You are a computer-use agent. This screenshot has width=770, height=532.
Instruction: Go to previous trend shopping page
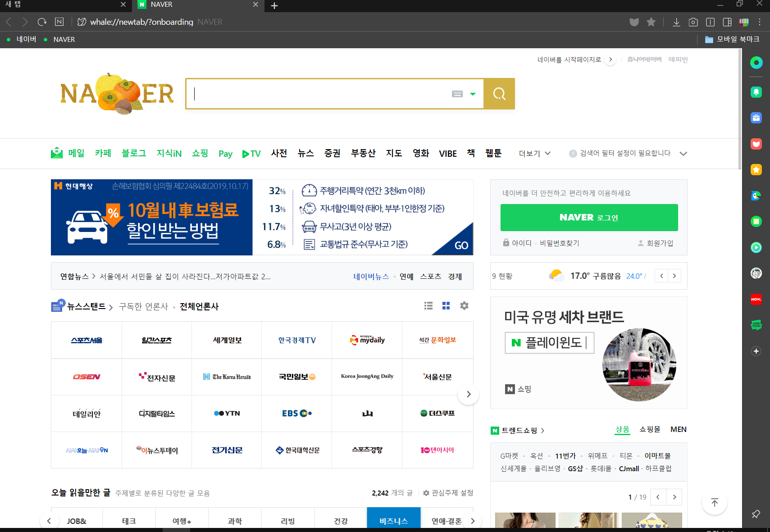(x=658, y=497)
